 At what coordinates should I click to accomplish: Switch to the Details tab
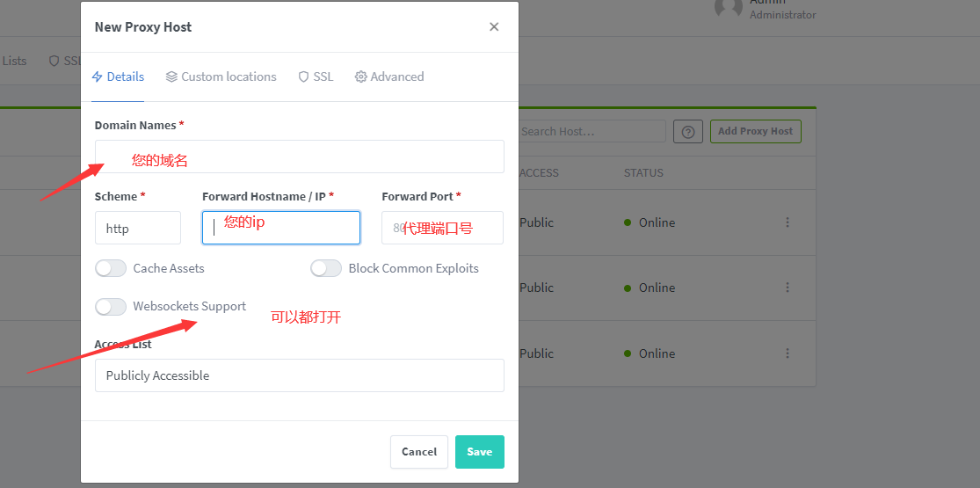(118, 77)
